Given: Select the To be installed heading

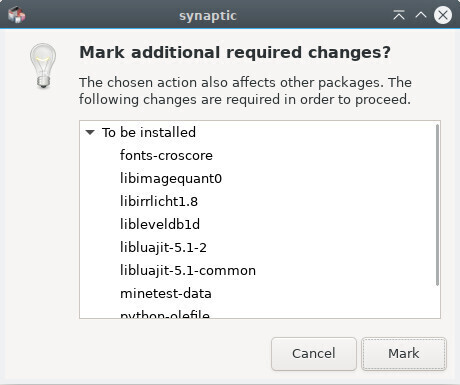Looking at the screenshot, I should click(x=149, y=132).
